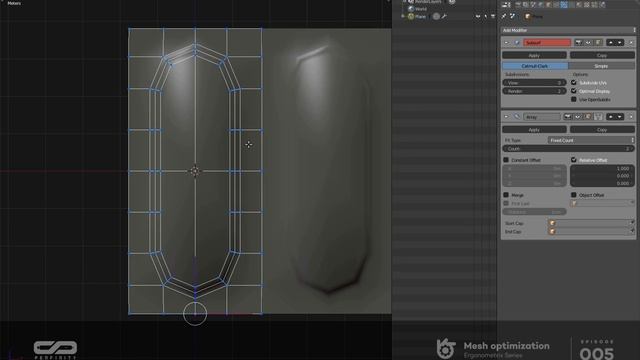Remove the Subsurf modifier with X

(x=631, y=42)
